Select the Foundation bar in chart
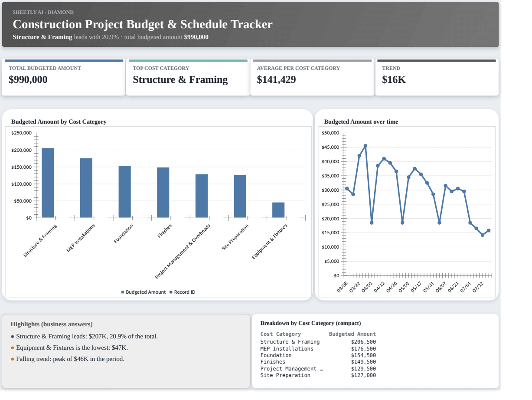This screenshot has height=400, width=532. click(125, 192)
